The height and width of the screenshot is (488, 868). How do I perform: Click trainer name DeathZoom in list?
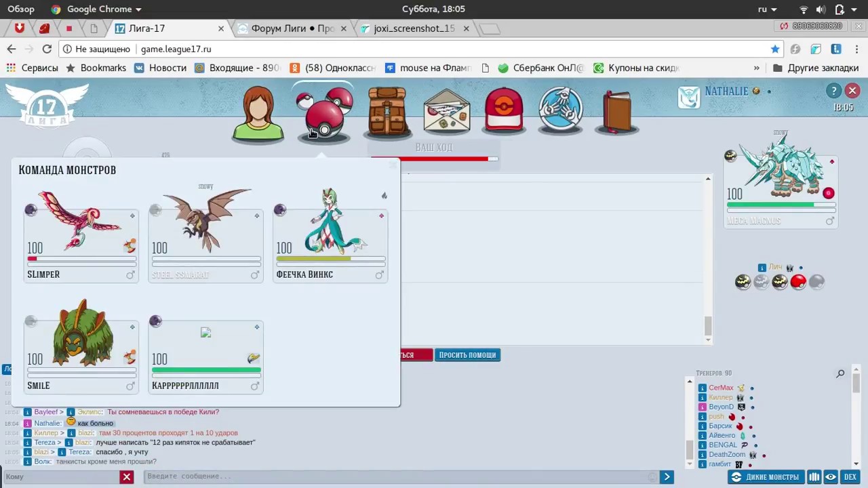[x=727, y=455]
